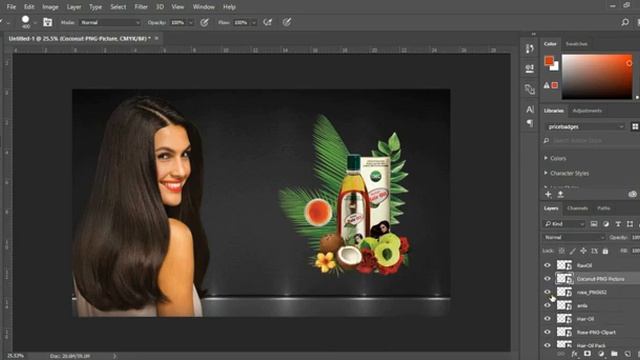Image resolution: width=640 pixels, height=360 pixels.
Task: Open the brush settings panel icon
Action: coord(48,22)
